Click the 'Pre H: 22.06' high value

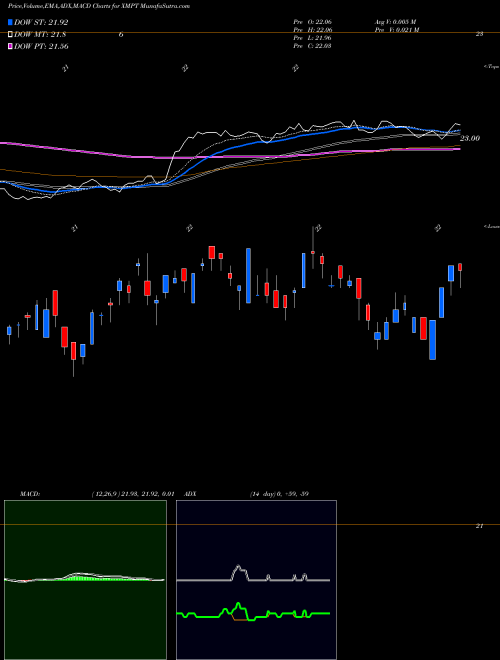pos(313,30)
